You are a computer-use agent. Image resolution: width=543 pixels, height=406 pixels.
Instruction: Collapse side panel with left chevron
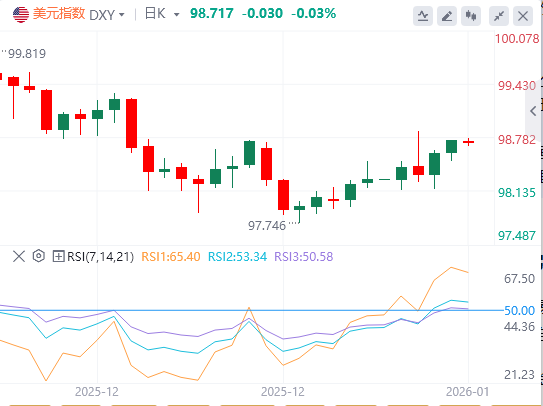(x=533, y=111)
